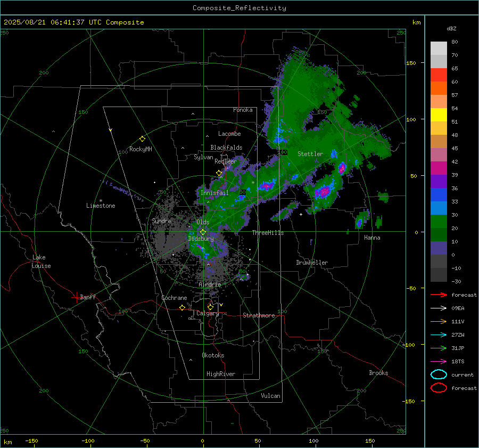Image resolution: width=479 pixels, height=448 pixels.
Task: Click the magenta 18TS arrow icon
Action: point(439,362)
